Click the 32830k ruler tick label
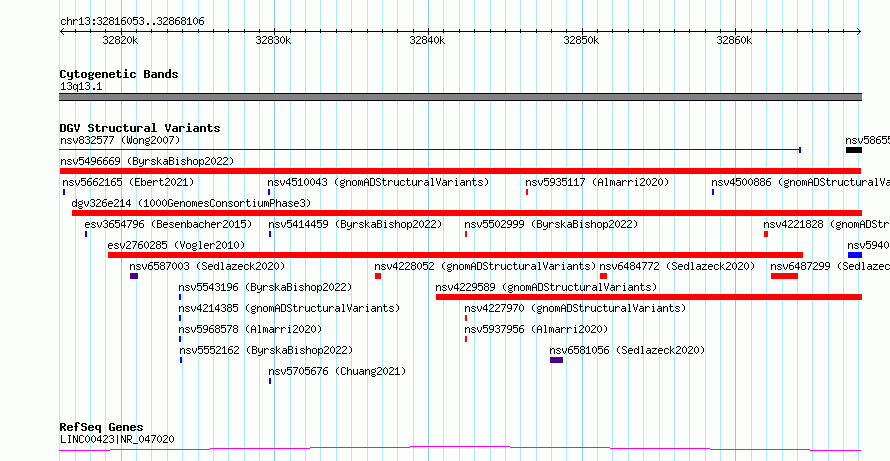This screenshot has width=890, height=461. tap(274, 40)
